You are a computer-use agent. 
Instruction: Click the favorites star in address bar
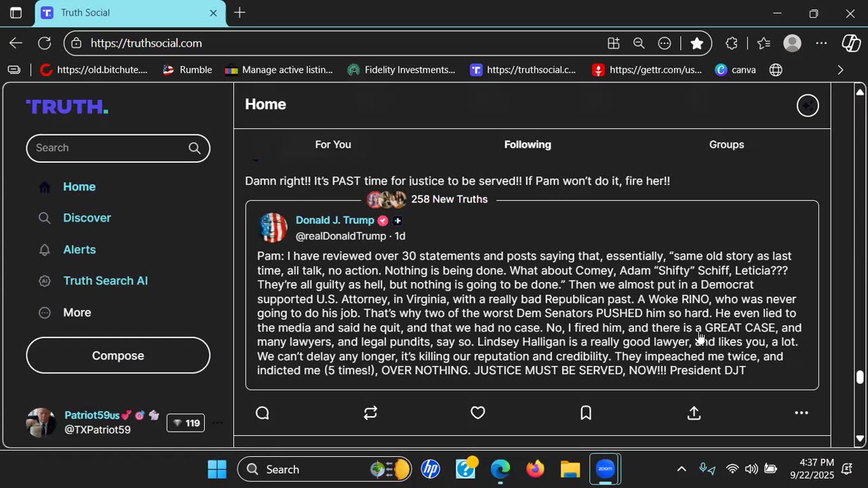click(696, 43)
